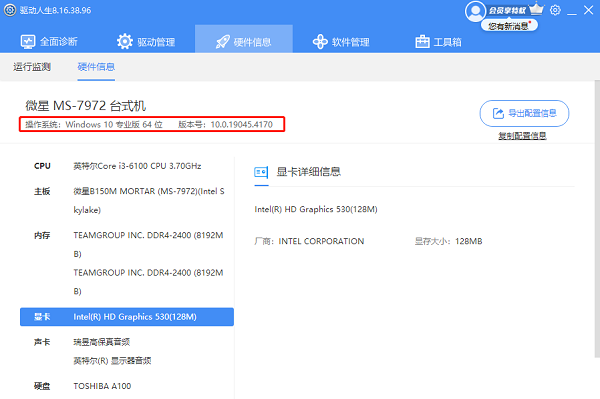Click the Intel(R) HD Graphics 530(128M) detail heading
The width and height of the screenshot is (600, 399).
[x=316, y=209]
